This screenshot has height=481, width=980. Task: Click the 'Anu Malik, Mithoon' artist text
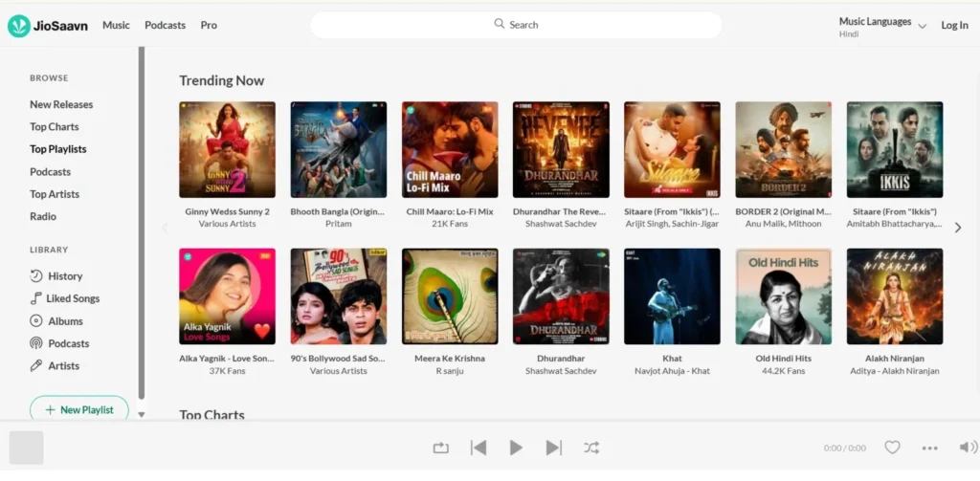pyautogui.click(x=784, y=224)
